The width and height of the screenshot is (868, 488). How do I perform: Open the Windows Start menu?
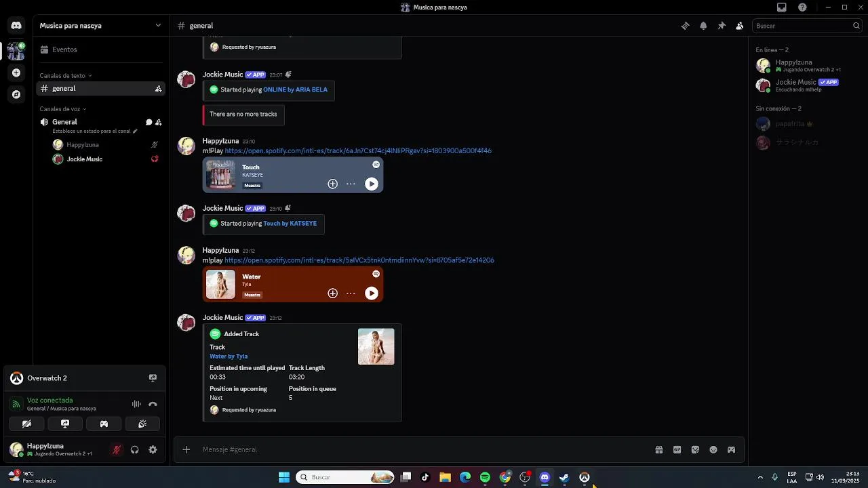coord(284,477)
